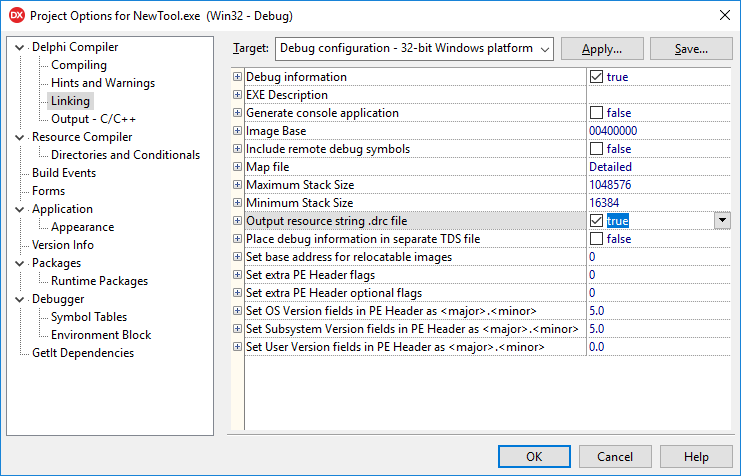The height and width of the screenshot is (476, 741).
Task: Expand the EXE Description row
Action: [x=237, y=95]
